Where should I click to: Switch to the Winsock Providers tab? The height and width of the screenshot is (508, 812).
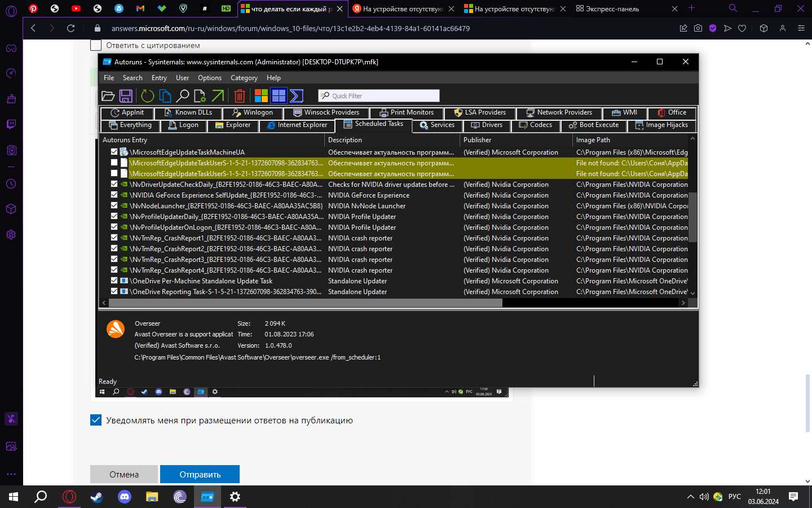tap(326, 113)
